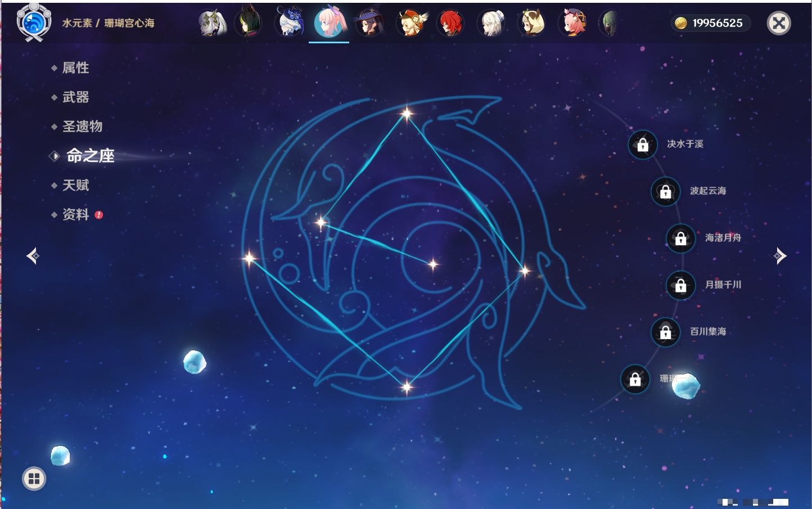Switch to Tighnari's character portrait
The height and width of the screenshot is (509, 812).
click(248, 22)
